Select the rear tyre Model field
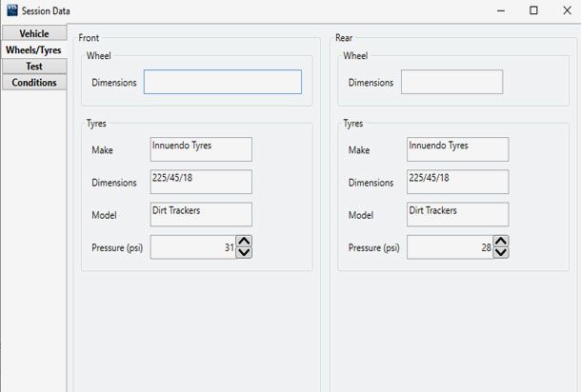 457,214
